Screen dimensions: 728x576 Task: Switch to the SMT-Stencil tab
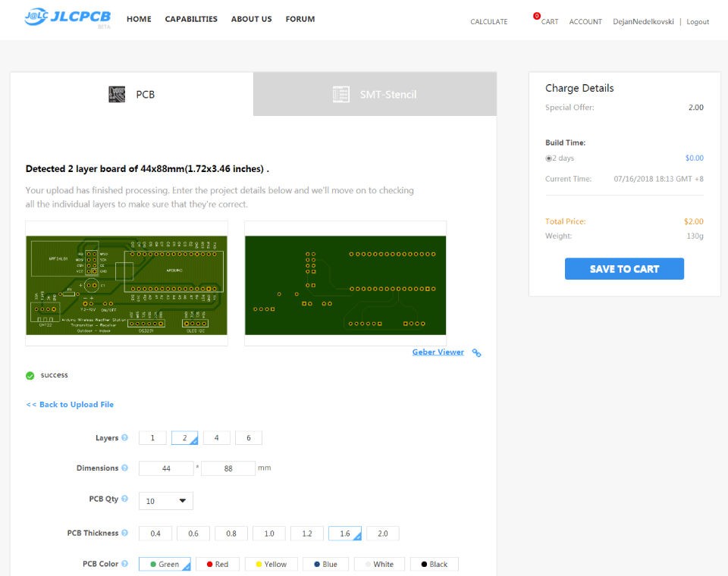point(375,95)
